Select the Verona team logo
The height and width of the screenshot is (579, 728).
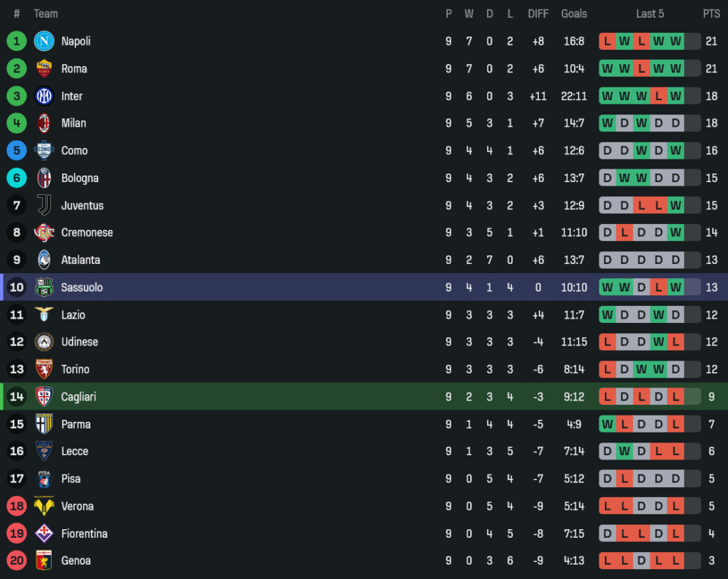(44, 506)
